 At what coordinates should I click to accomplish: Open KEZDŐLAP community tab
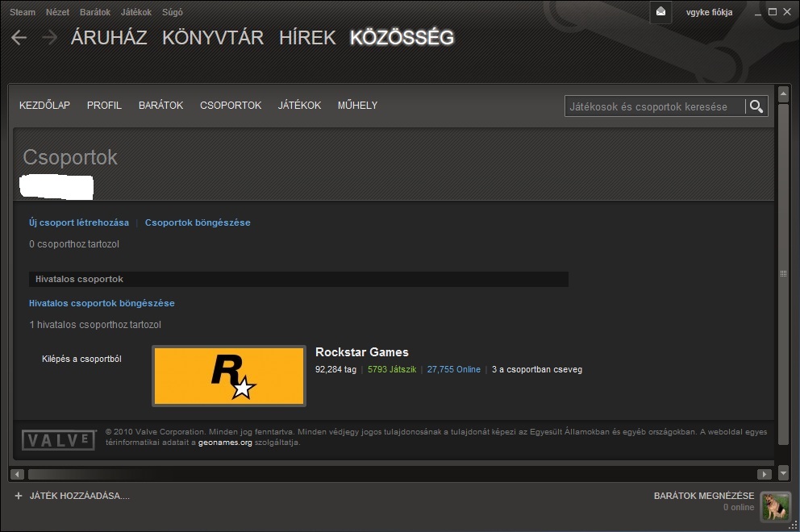[44, 105]
